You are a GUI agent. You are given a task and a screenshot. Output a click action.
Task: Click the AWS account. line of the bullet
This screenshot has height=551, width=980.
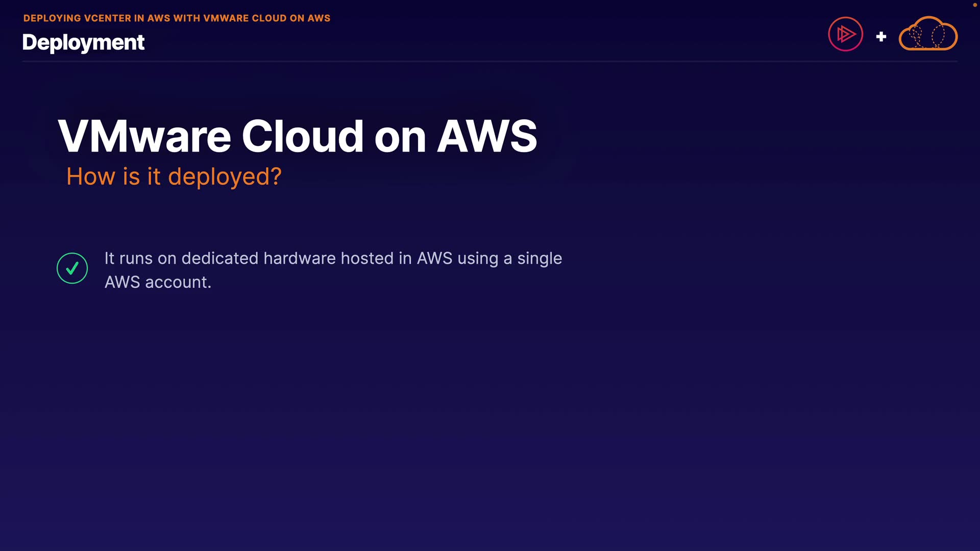tap(158, 282)
